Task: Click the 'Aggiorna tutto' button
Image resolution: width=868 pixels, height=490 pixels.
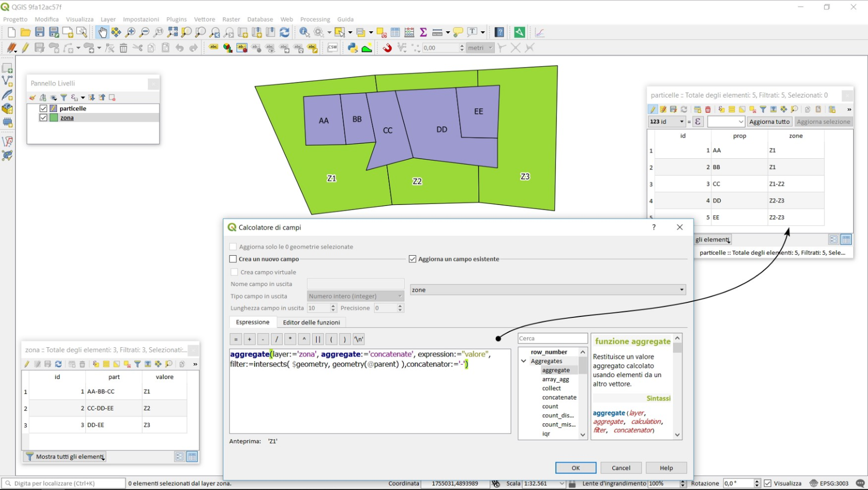Action: pos(769,122)
